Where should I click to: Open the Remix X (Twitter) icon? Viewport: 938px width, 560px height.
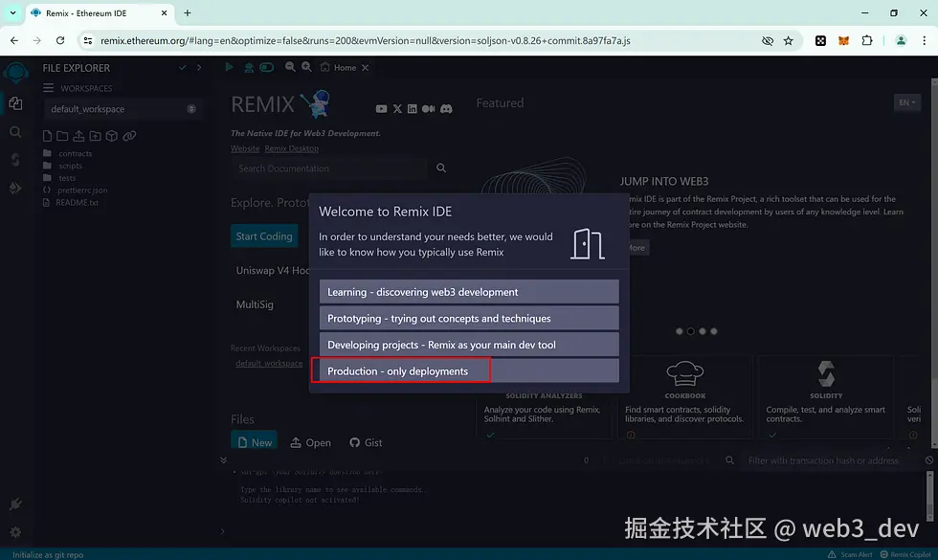(x=397, y=109)
